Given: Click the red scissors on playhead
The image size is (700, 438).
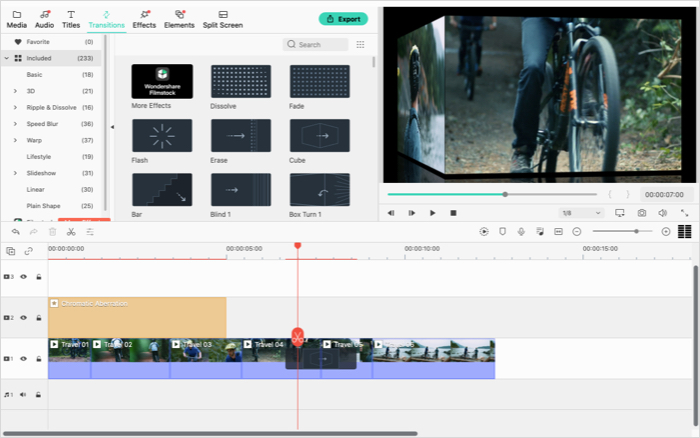Looking at the screenshot, I should coord(298,337).
